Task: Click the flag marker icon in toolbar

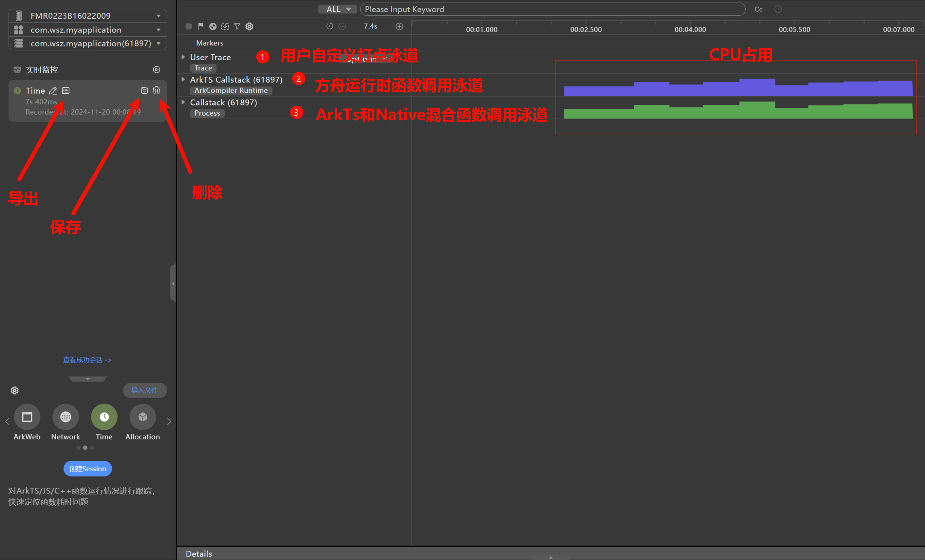Action: click(x=200, y=26)
